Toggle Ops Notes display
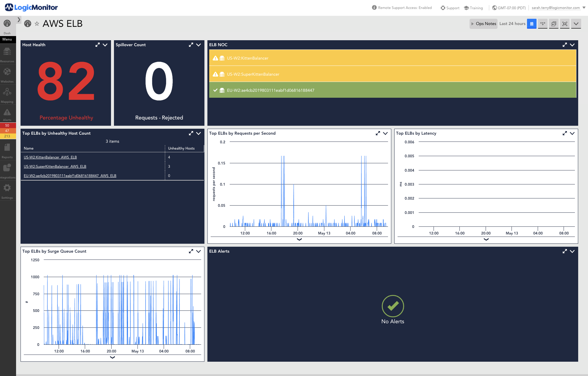This screenshot has height=376, width=588. click(x=484, y=24)
